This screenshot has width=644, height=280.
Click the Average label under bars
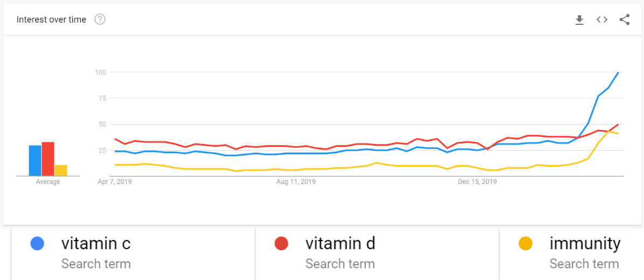click(x=48, y=182)
